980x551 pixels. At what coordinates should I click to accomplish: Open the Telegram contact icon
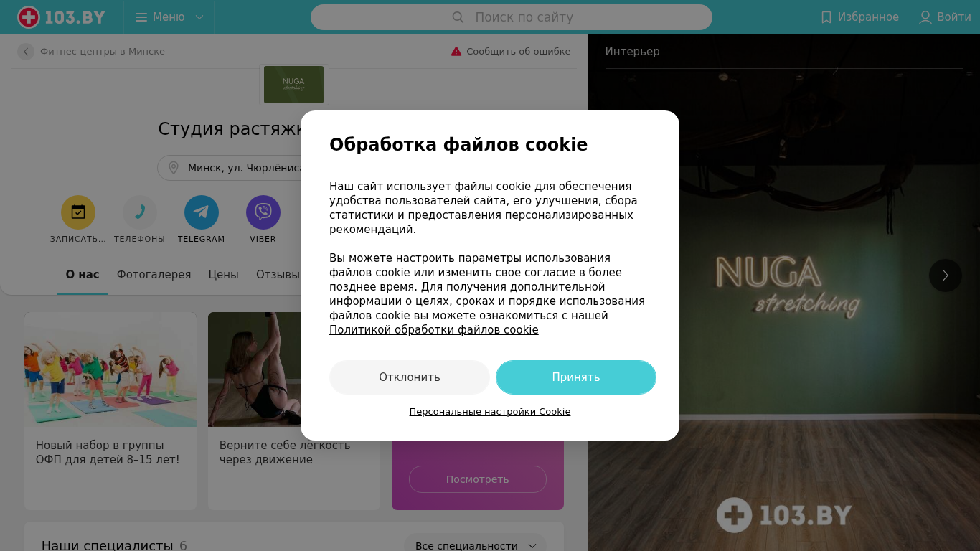[202, 212]
